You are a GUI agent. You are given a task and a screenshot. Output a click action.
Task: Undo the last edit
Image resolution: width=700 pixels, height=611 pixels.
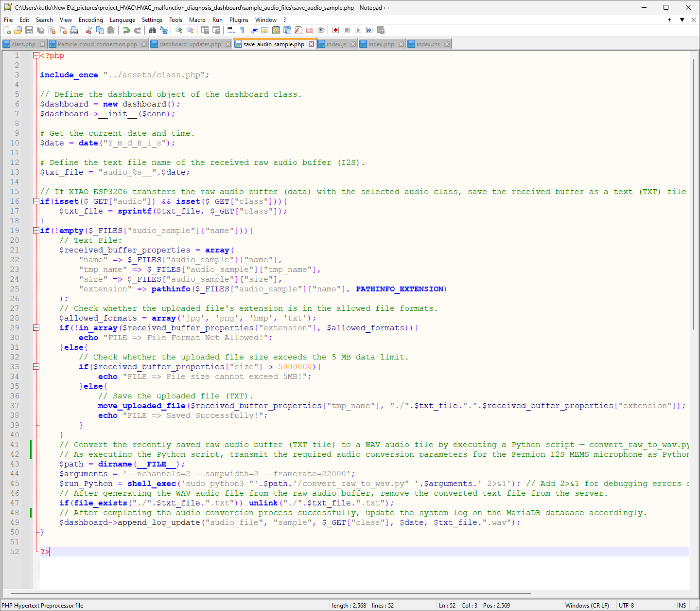pos(125,30)
